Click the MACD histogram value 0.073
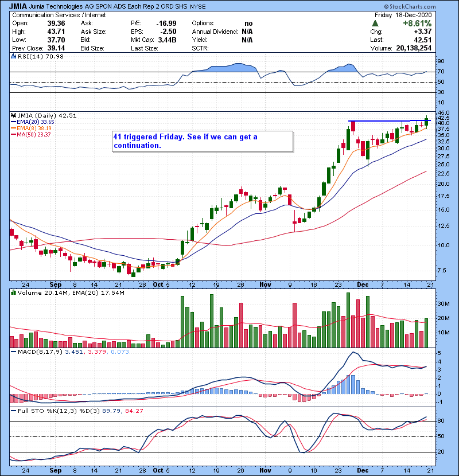 (120, 352)
